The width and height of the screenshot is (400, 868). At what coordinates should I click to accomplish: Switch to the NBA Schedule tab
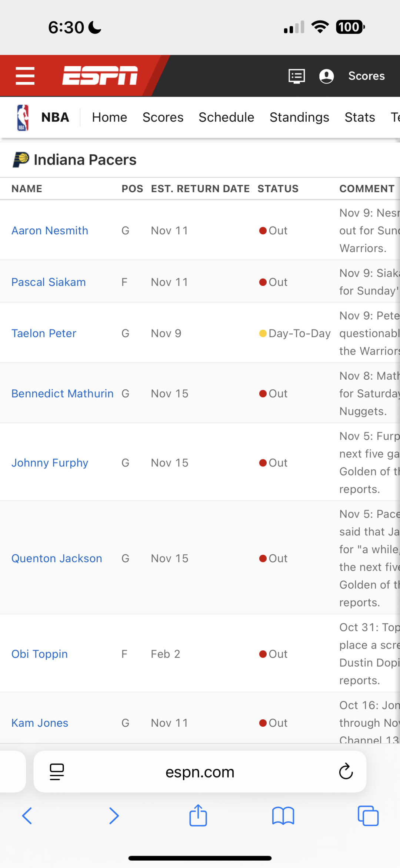tap(226, 118)
